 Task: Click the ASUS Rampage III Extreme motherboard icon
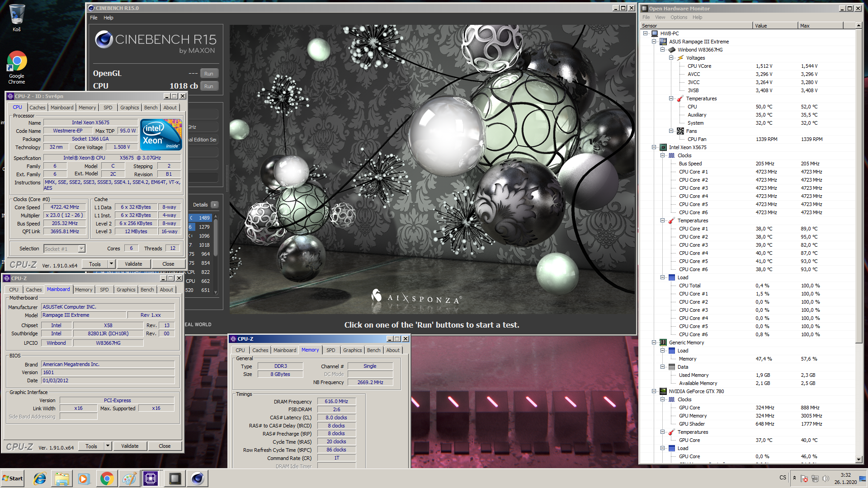click(663, 42)
